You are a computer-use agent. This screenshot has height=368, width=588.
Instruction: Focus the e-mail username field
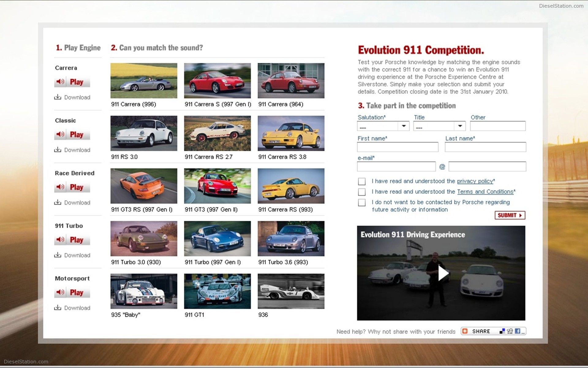click(396, 167)
